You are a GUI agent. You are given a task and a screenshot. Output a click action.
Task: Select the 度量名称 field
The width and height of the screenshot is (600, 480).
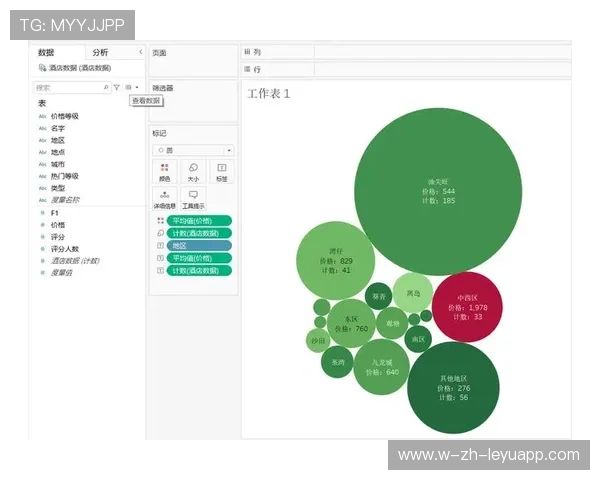coord(65,200)
